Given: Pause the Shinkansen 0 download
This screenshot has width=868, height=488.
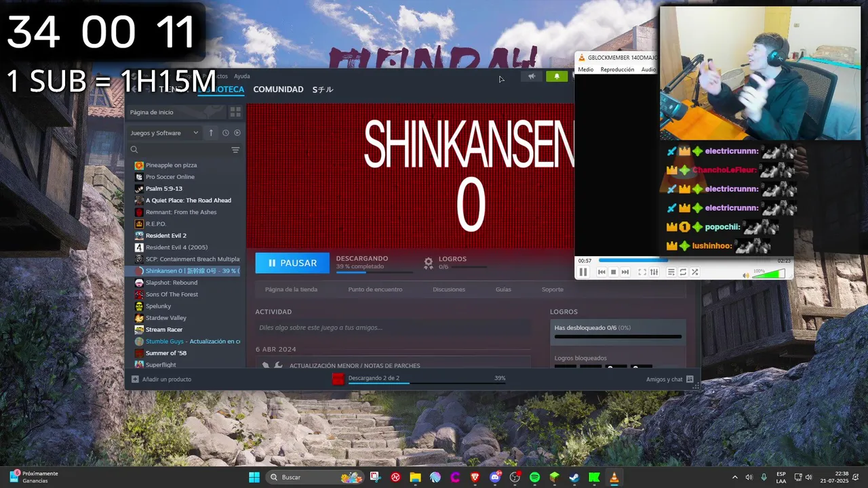Looking at the screenshot, I should 292,263.
